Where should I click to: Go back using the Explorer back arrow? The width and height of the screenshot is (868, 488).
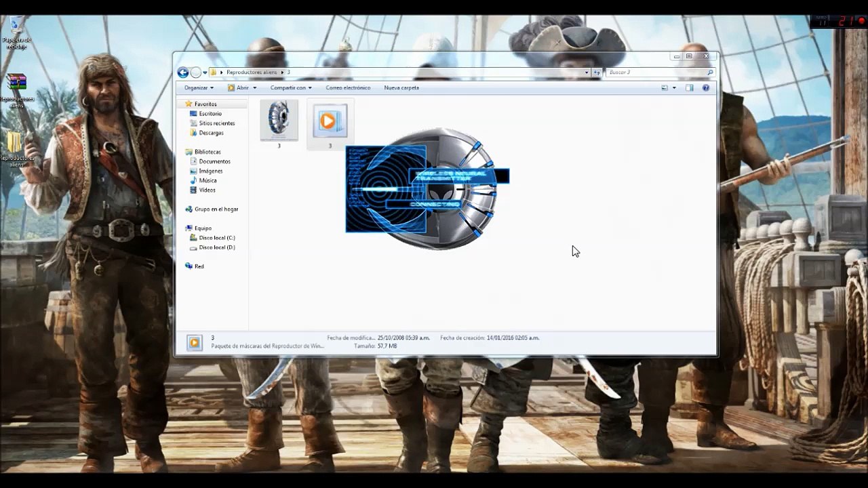pos(183,73)
